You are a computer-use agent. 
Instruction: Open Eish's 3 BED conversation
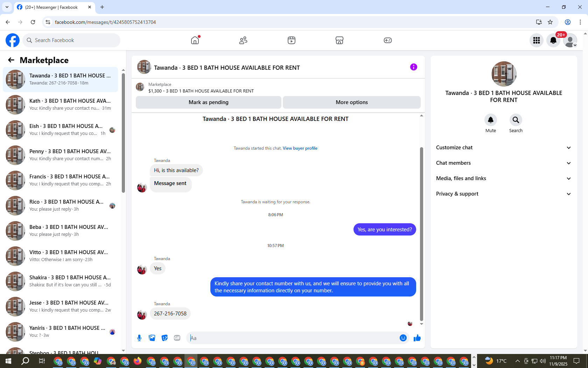[61, 130]
